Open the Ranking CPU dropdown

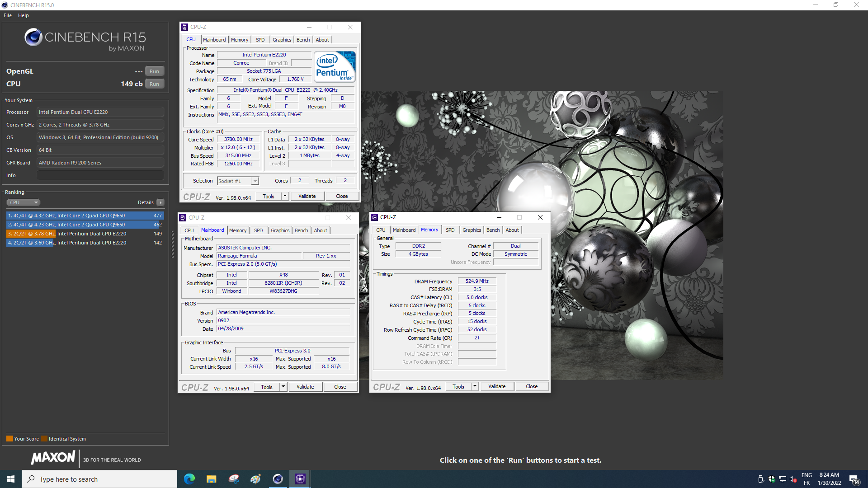(x=24, y=202)
